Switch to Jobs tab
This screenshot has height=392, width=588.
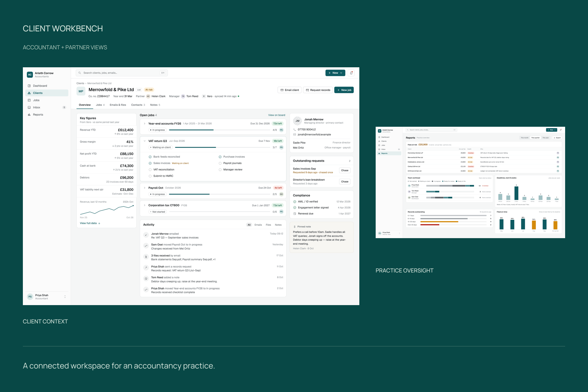coord(100,105)
